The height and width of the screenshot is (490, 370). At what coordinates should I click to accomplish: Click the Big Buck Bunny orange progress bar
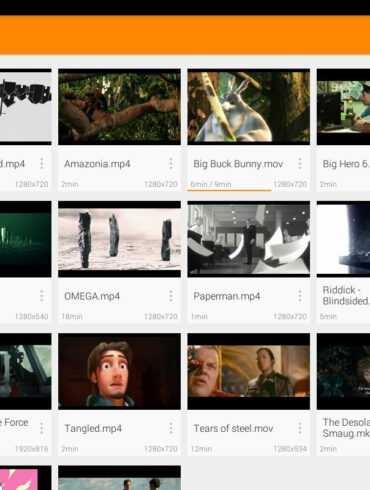coord(229,190)
